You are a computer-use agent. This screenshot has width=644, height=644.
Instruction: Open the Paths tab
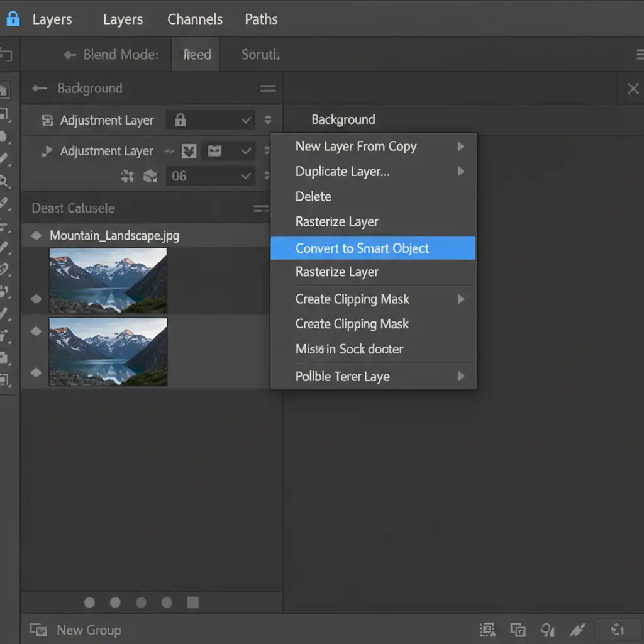pyautogui.click(x=261, y=19)
